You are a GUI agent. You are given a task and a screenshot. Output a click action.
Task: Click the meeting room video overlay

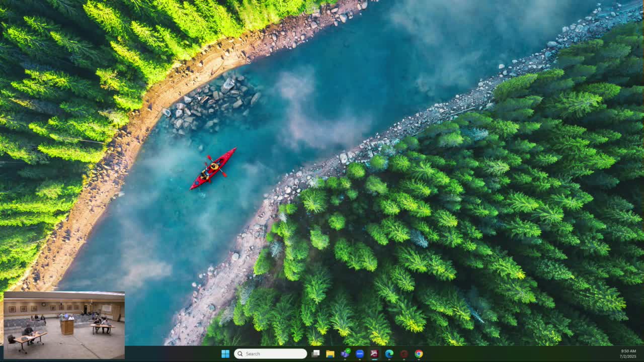(64, 325)
